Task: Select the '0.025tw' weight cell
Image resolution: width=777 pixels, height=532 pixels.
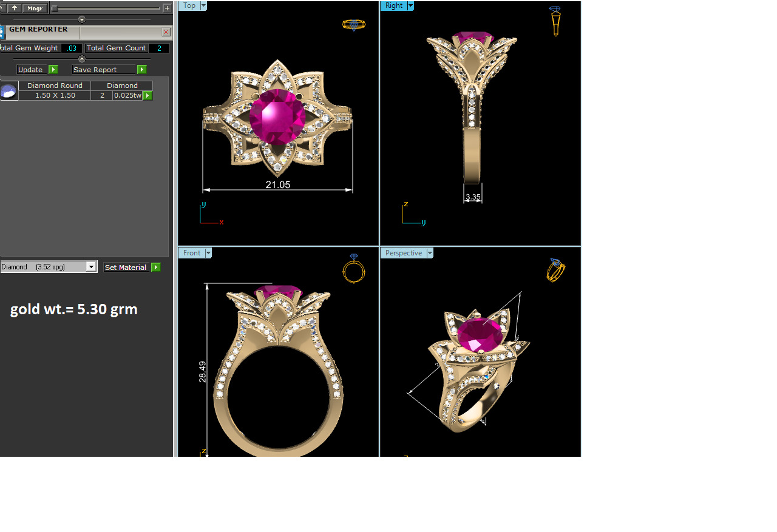Action: pos(127,95)
